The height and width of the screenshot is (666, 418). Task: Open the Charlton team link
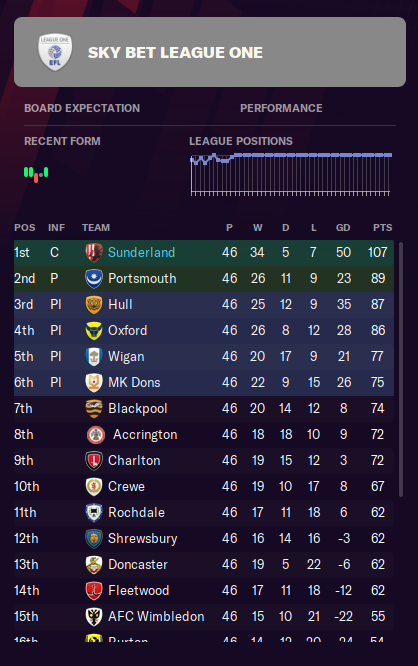pyautogui.click(x=134, y=460)
